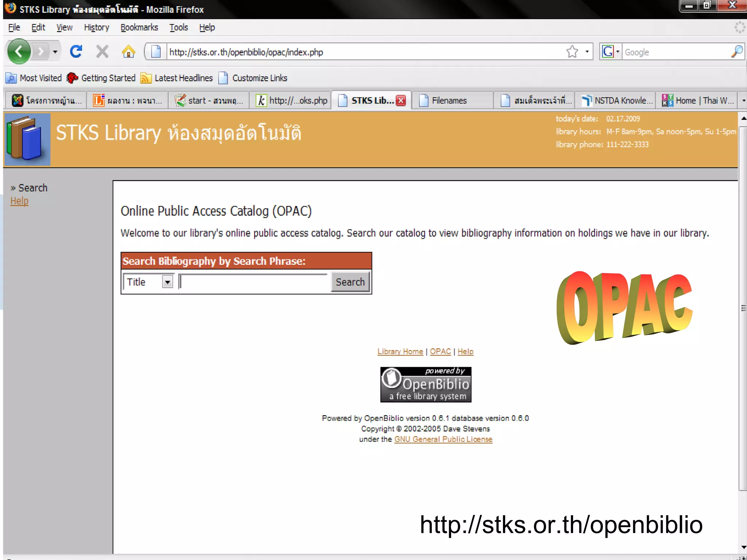747x560 pixels.
Task: Reload the page with the blue Refresh icon
Action: tap(76, 51)
